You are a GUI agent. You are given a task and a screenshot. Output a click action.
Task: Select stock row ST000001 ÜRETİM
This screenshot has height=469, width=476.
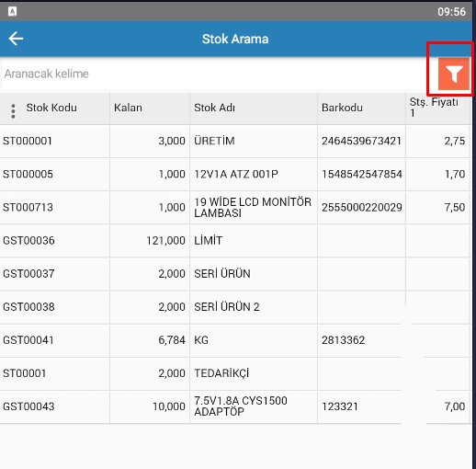click(x=235, y=141)
